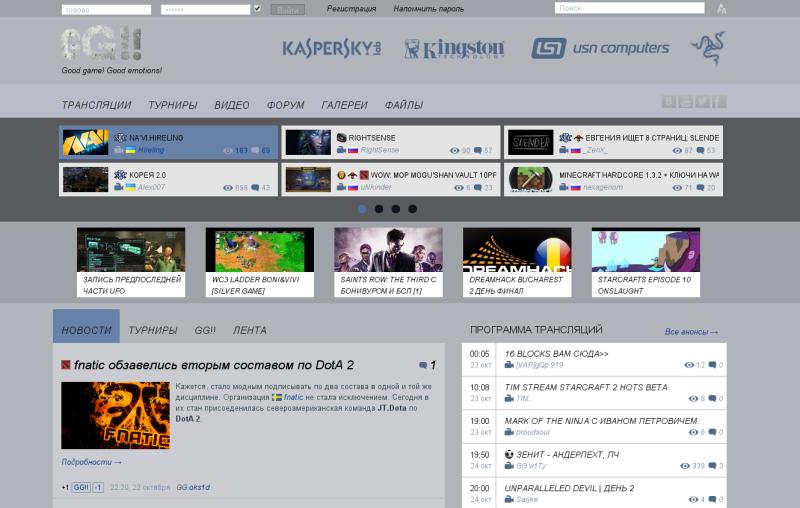Open the GG!! site logo
The width and height of the screenshot is (800, 508).
click(101, 44)
